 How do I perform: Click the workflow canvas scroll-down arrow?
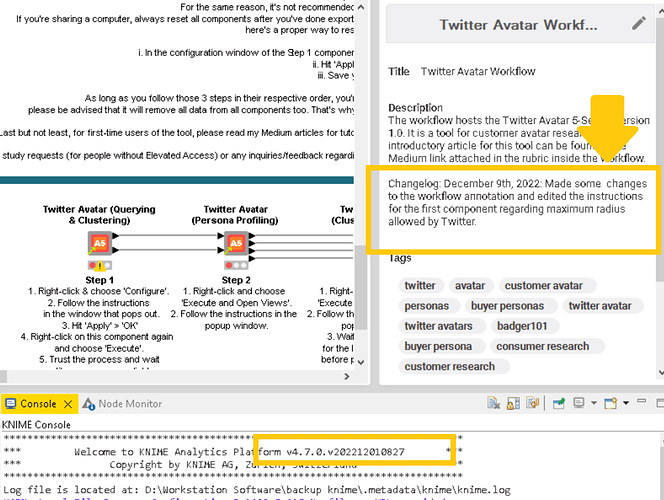tap(361, 362)
